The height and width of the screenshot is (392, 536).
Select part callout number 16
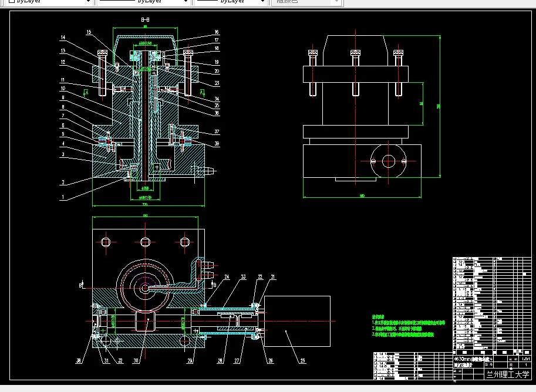[217, 32]
